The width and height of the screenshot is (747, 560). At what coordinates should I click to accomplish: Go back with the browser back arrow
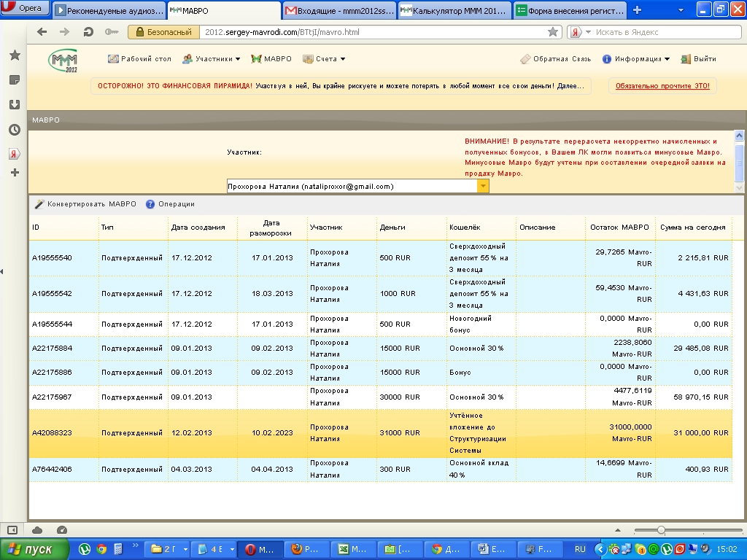42,32
